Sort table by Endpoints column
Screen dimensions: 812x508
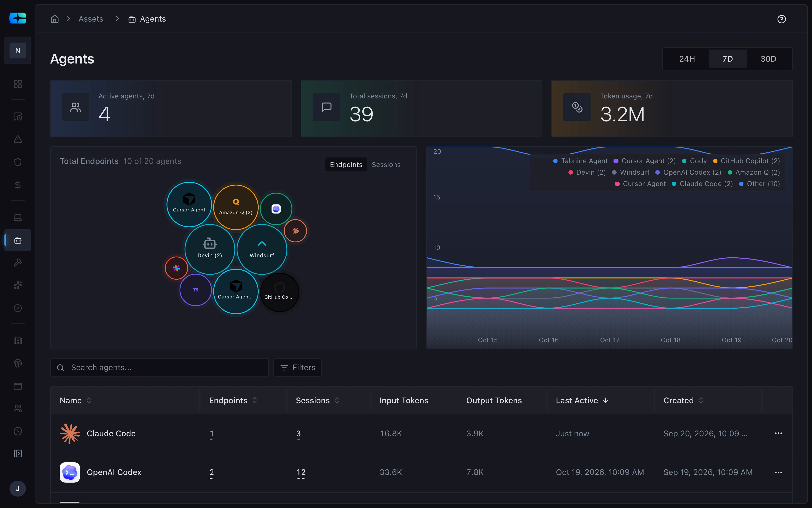[233, 400]
